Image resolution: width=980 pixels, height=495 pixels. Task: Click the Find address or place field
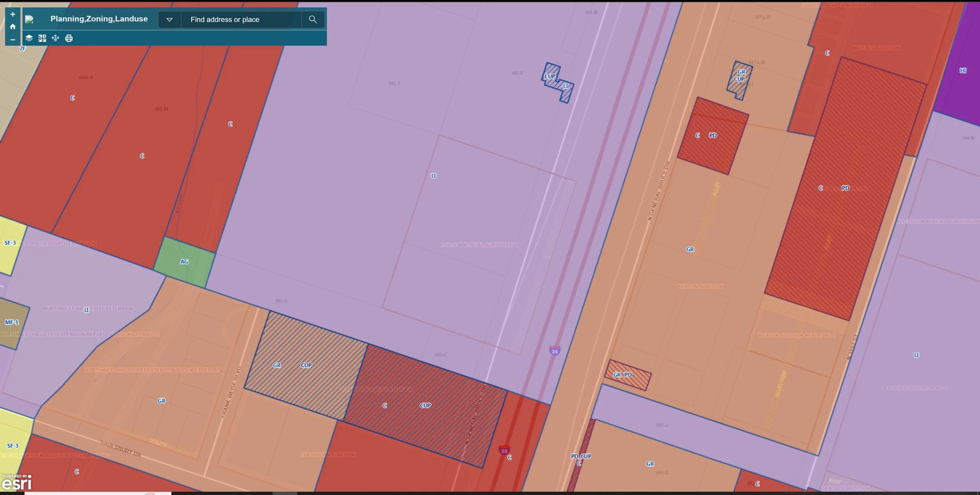point(241,19)
